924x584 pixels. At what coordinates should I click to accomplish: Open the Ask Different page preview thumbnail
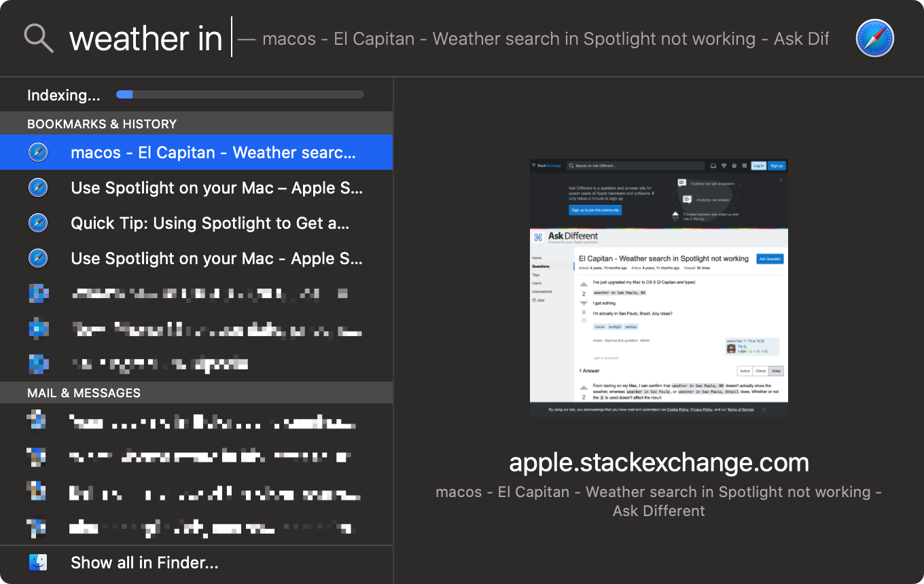[x=659, y=289]
